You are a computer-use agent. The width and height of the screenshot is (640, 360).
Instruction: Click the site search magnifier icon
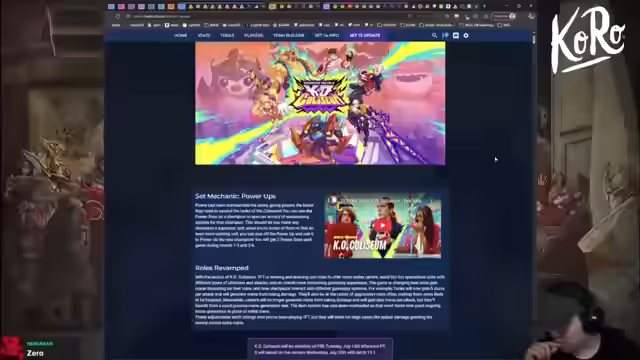coord(434,36)
